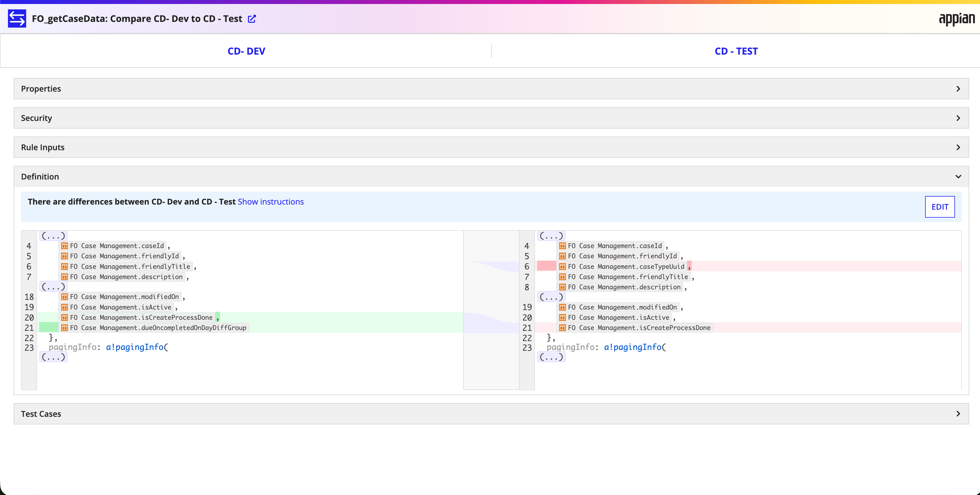Click the Appian logo
980x495 pixels.
pos(956,19)
